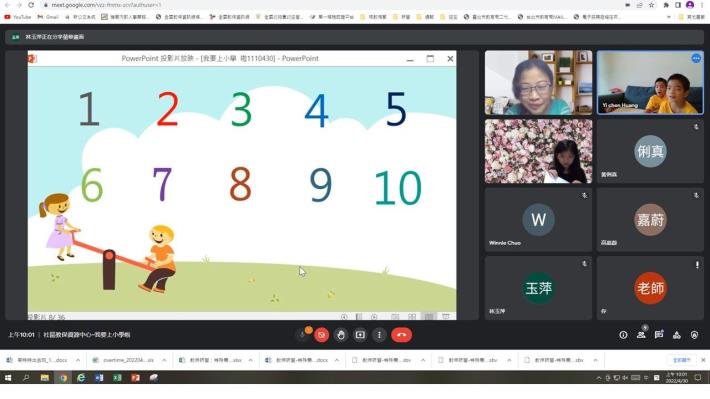Image resolution: width=710 pixels, height=399 pixels.
Task: Click the 嘉蔚 avatar tile
Action: tap(650, 220)
